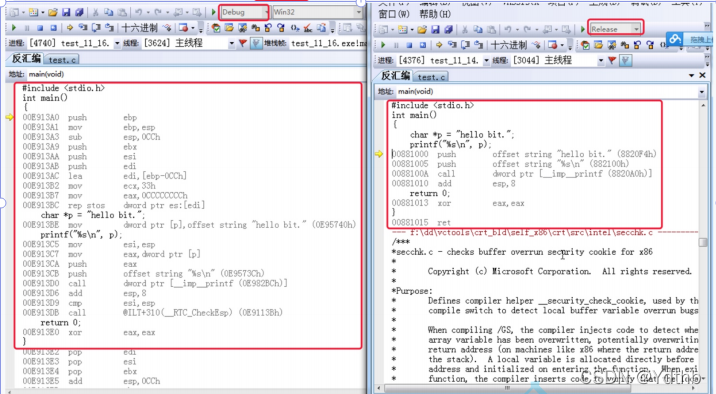Expand process [4740] test_11_16 dropdown

point(117,43)
